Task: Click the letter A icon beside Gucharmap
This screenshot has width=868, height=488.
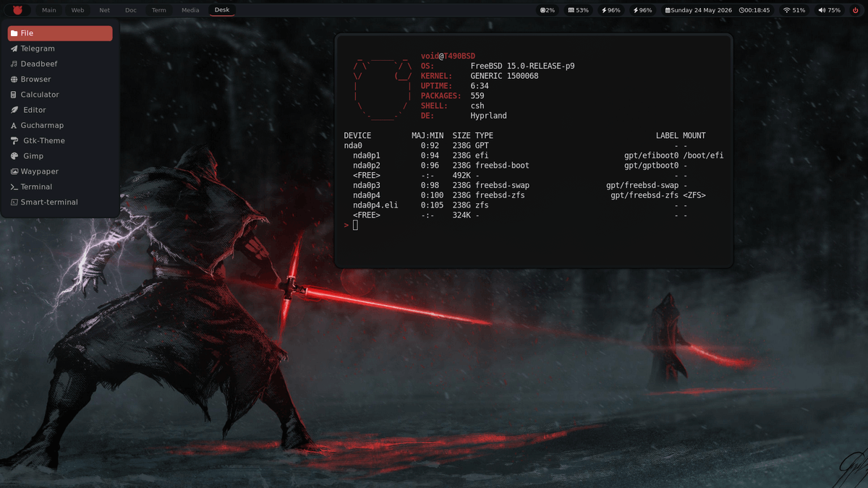Action: pyautogui.click(x=14, y=125)
